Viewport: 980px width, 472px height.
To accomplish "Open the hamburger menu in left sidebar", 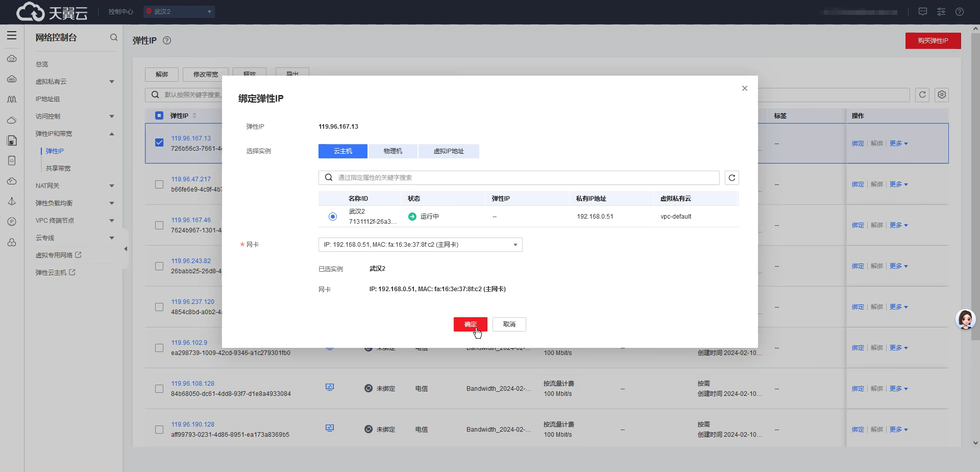I will [x=12, y=36].
